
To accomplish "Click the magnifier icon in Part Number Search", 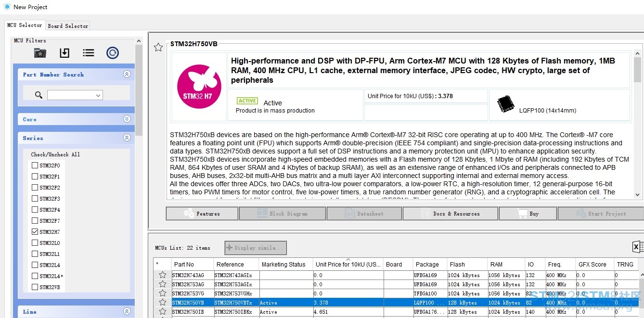I will tap(39, 95).
